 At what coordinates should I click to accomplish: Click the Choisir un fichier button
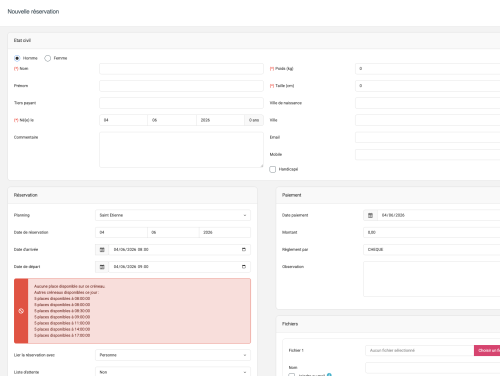click(x=487, y=350)
